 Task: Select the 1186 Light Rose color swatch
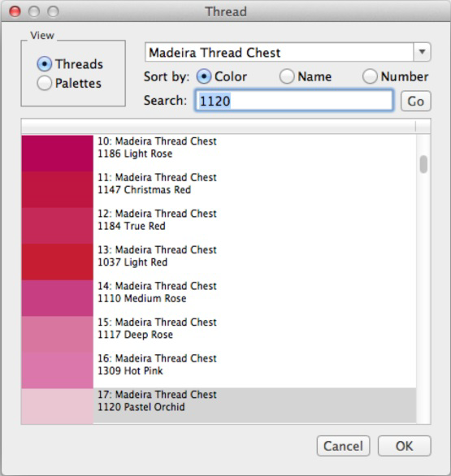58,154
